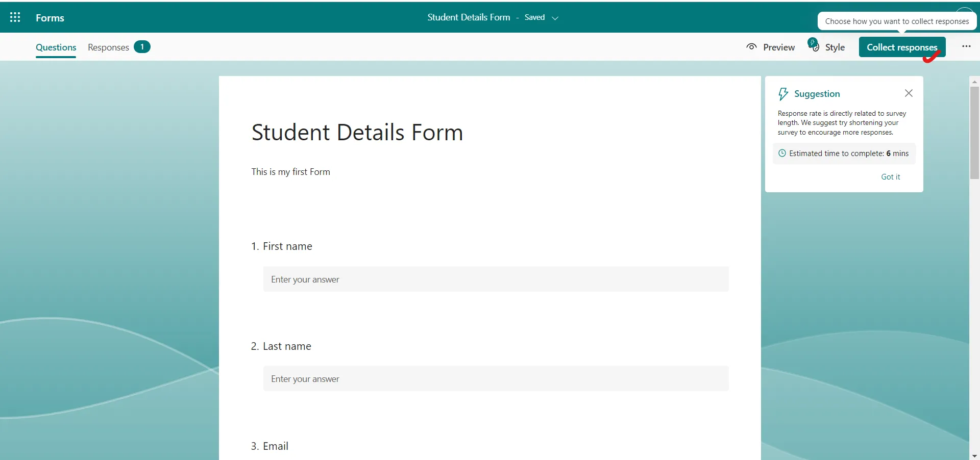The width and height of the screenshot is (980, 460).
Task: Open the more options ellipsis menu
Action: [x=966, y=46]
